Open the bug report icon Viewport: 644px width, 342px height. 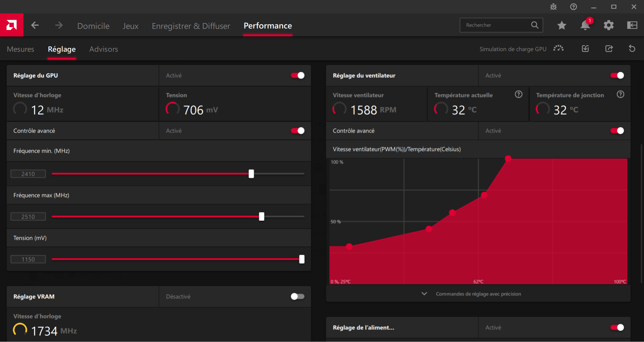click(x=553, y=7)
